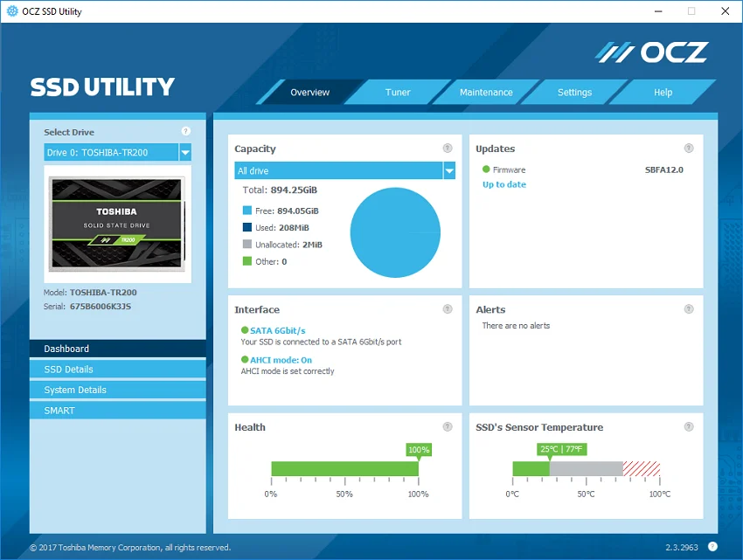The width and height of the screenshot is (743, 560).
Task: Expand the drive selection dropdown arrow
Action: coord(185,153)
